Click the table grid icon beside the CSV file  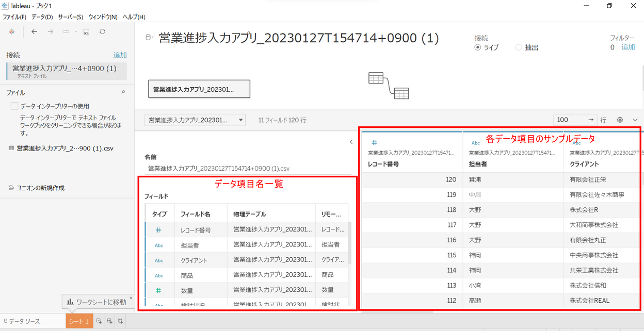[x=11, y=148]
